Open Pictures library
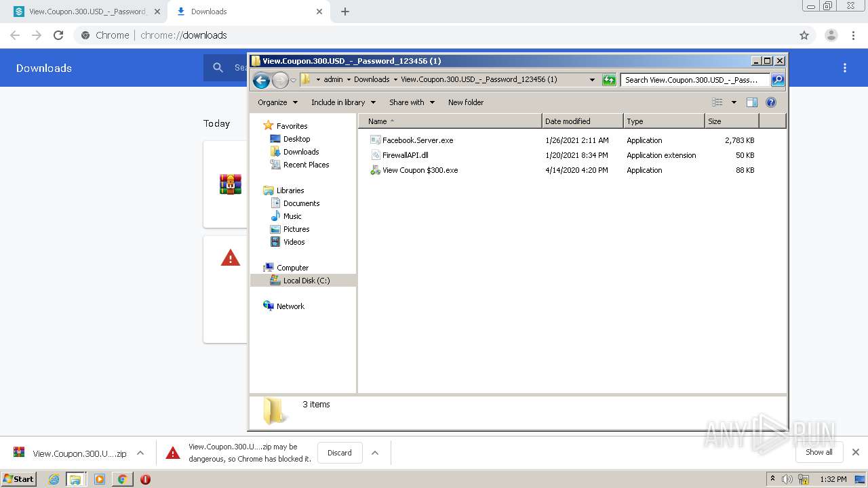868x488 pixels. [296, 229]
